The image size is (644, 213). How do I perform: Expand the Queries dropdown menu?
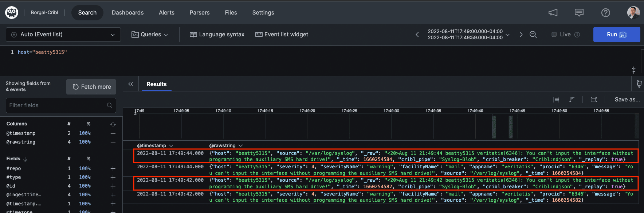150,35
